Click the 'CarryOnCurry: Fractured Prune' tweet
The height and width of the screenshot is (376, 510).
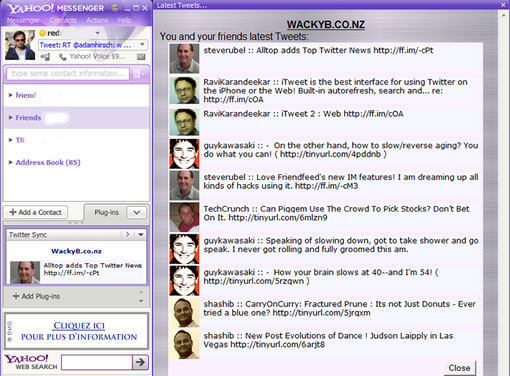point(340,308)
